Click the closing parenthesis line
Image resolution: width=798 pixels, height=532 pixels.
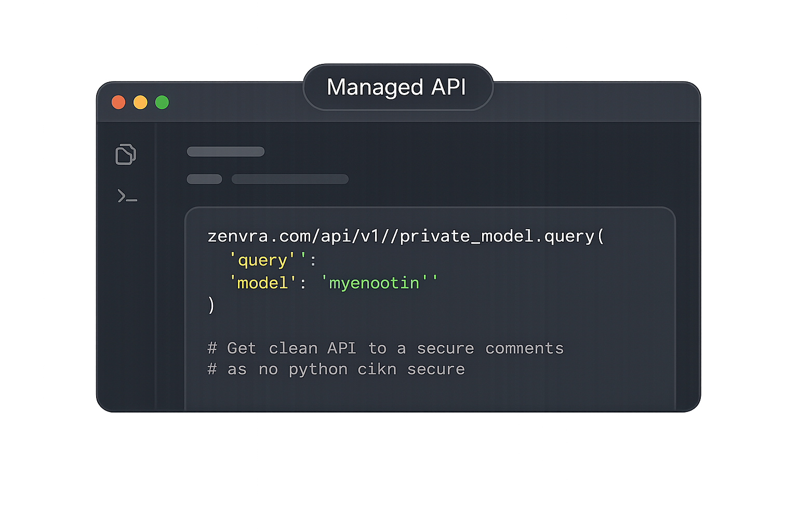[x=211, y=305]
